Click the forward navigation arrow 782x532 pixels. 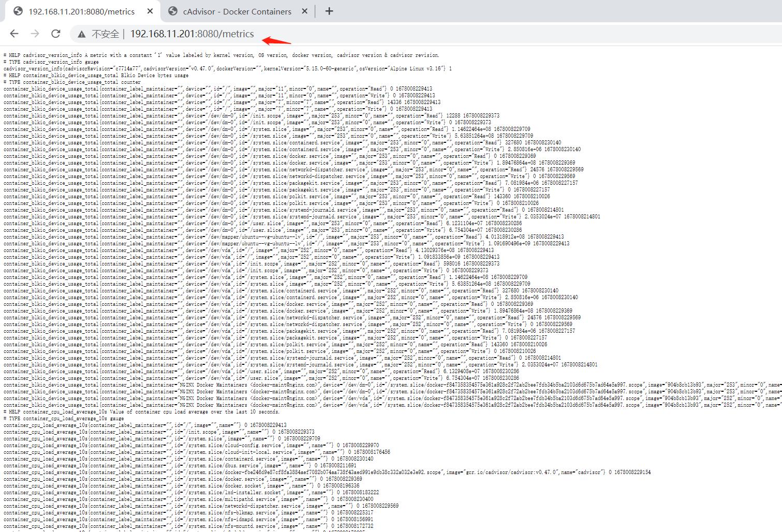pyautogui.click(x=35, y=34)
